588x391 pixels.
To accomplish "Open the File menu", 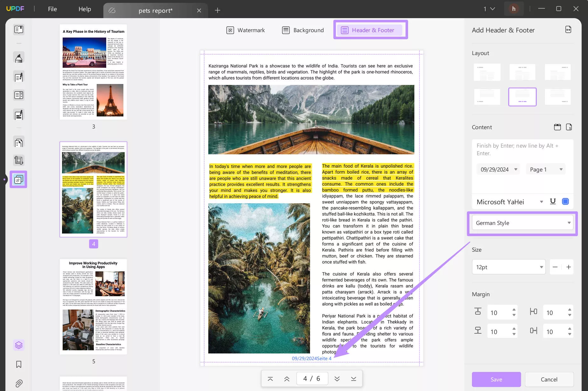I will point(52,9).
